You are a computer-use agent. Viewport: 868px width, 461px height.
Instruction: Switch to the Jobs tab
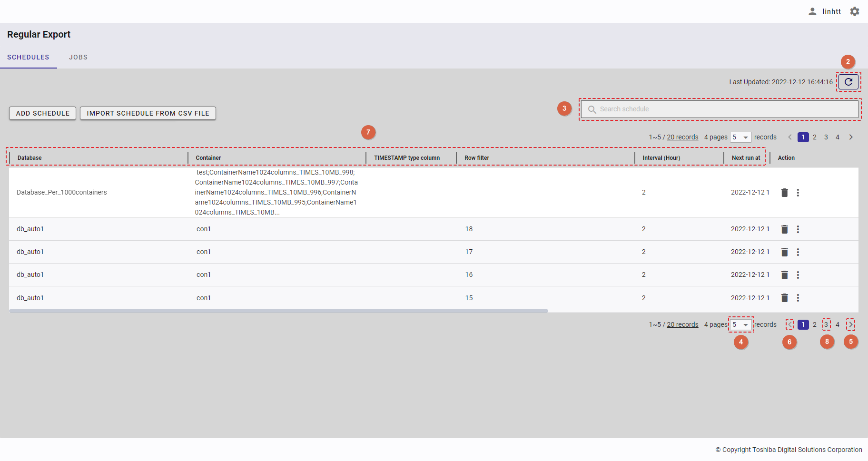coord(78,57)
